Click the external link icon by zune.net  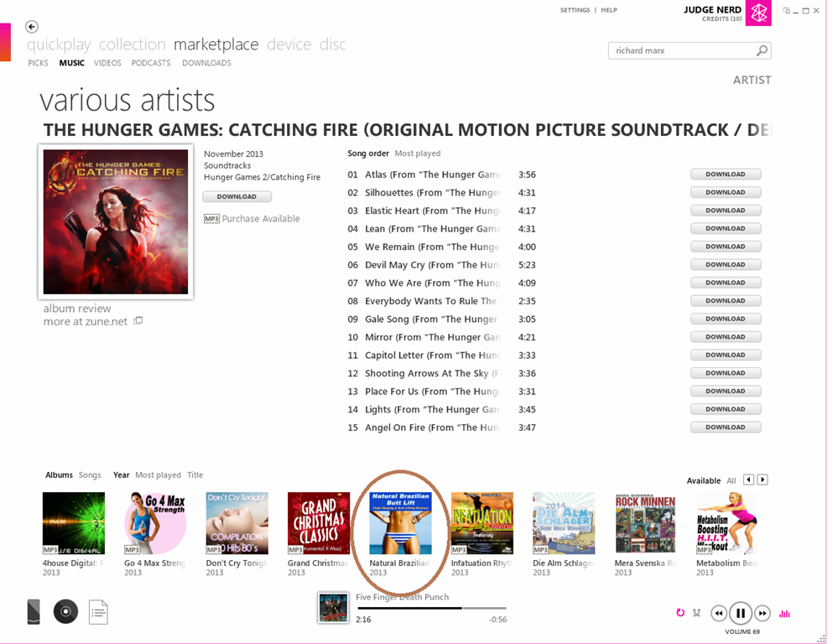click(138, 320)
